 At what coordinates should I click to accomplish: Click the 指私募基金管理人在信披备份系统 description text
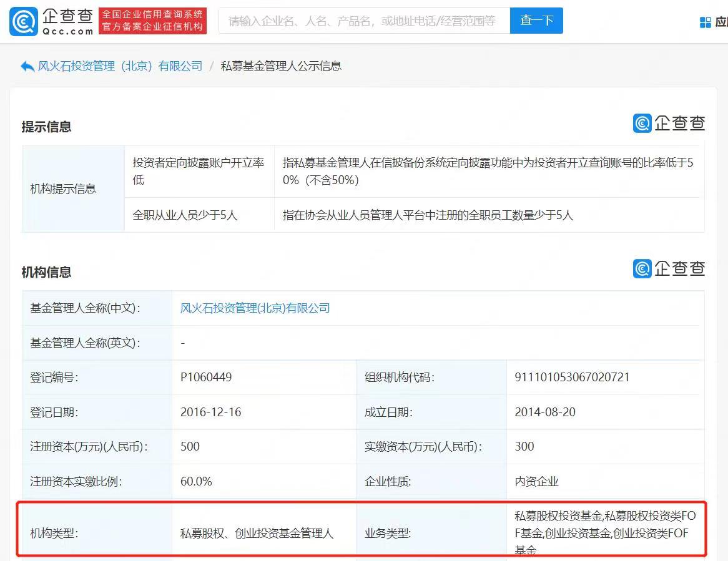tap(488, 171)
